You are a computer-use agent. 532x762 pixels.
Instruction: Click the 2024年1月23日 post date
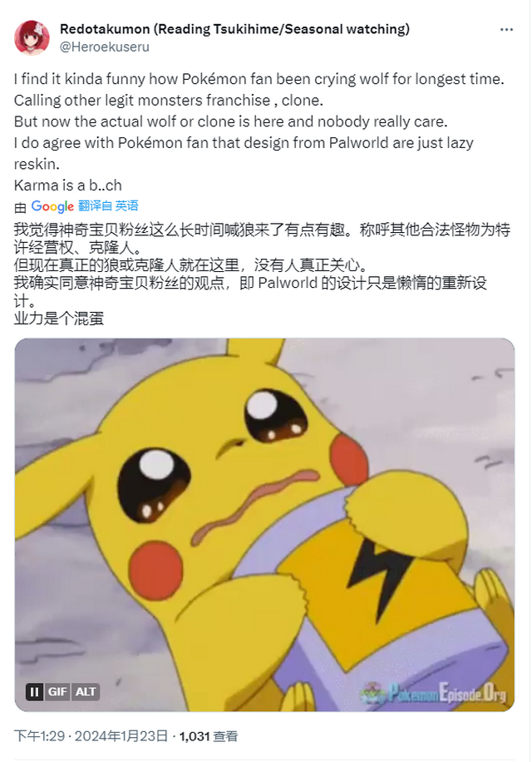coord(121,735)
